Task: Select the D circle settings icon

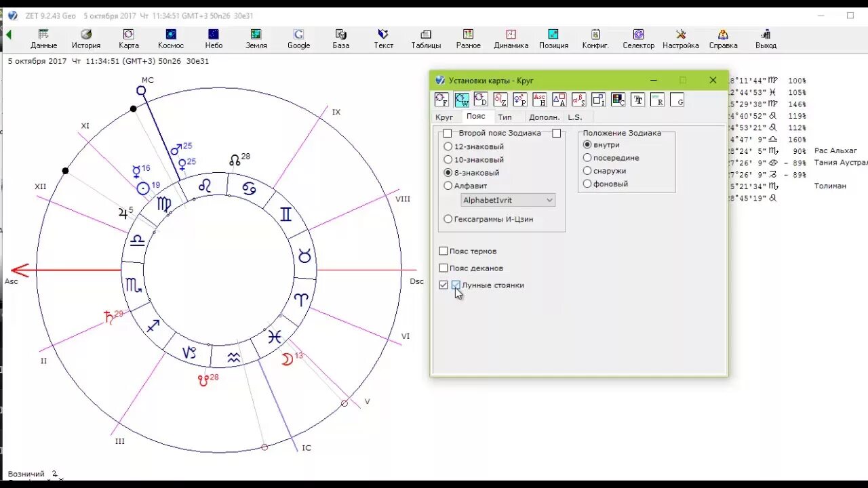Action: 481,100
